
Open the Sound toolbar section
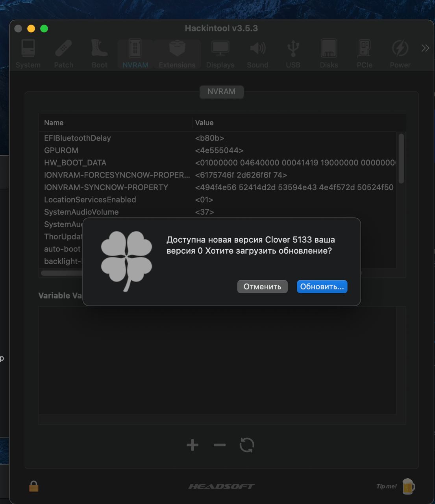pos(257,54)
